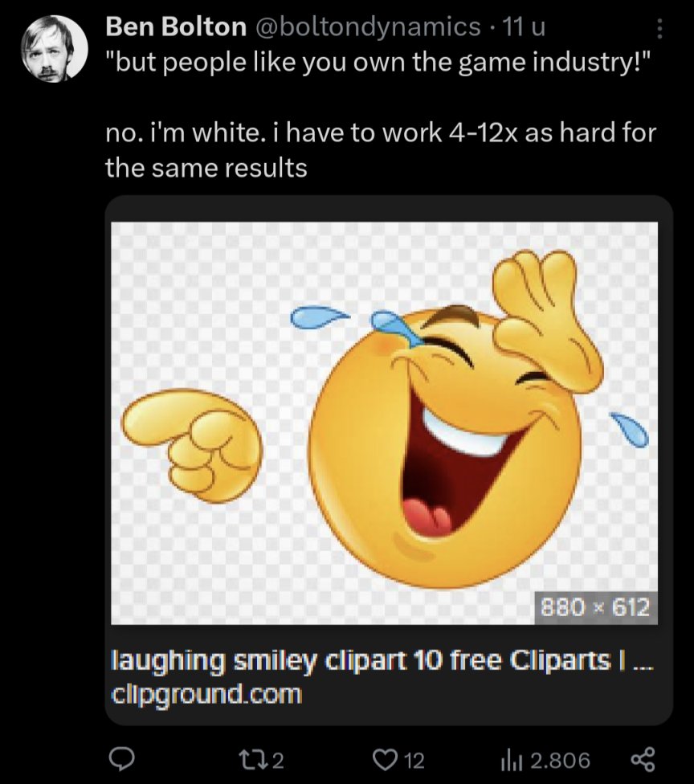The image size is (694, 784).
Task: Tap the share icon below the tweet
Action: pos(643,760)
